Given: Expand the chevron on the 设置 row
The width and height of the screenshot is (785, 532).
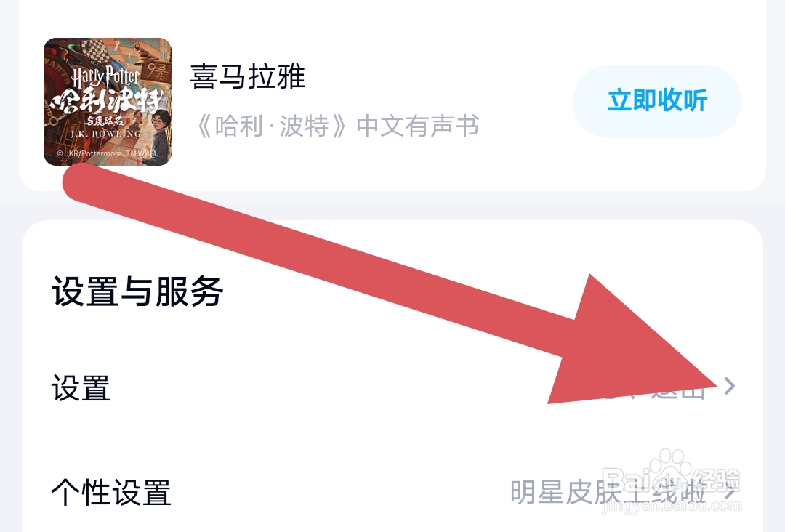Looking at the screenshot, I should (730, 386).
